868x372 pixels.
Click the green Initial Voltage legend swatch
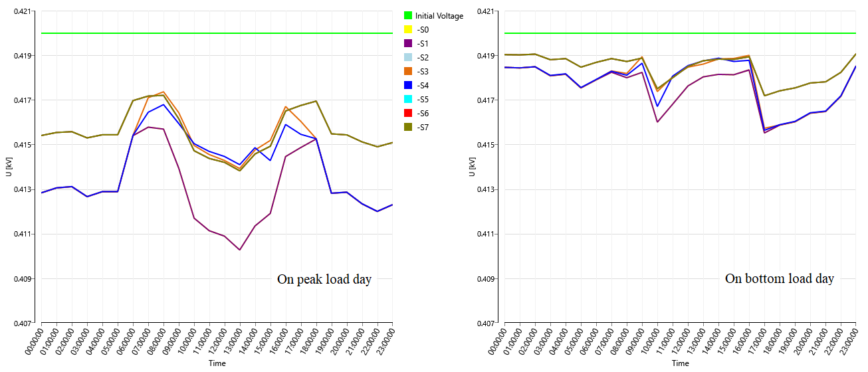click(x=407, y=15)
